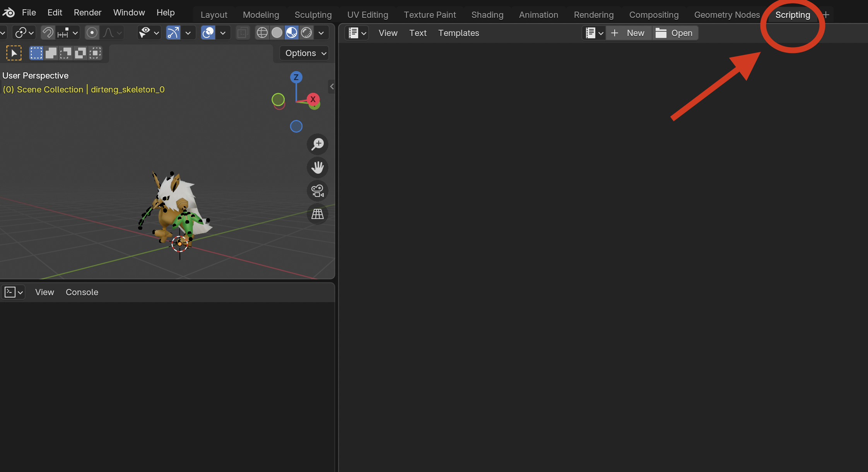
Task: Toggle the camera view button
Action: coord(318,190)
